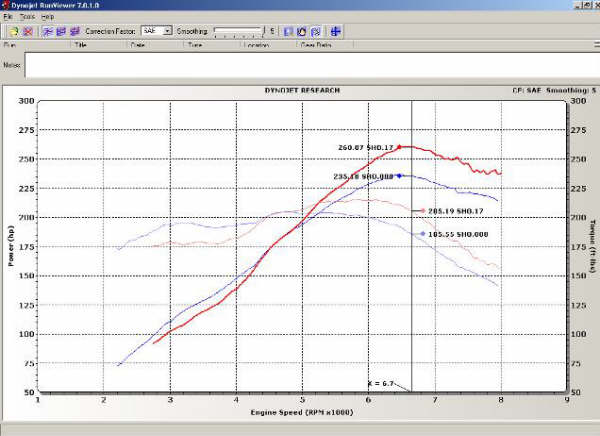Click the red peak marker on the SHO.17 power curve
600x436 pixels.
coord(399,147)
